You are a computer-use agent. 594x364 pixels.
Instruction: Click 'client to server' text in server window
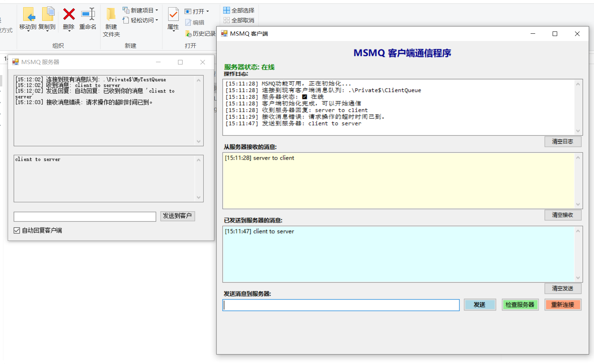pos(38,159)
